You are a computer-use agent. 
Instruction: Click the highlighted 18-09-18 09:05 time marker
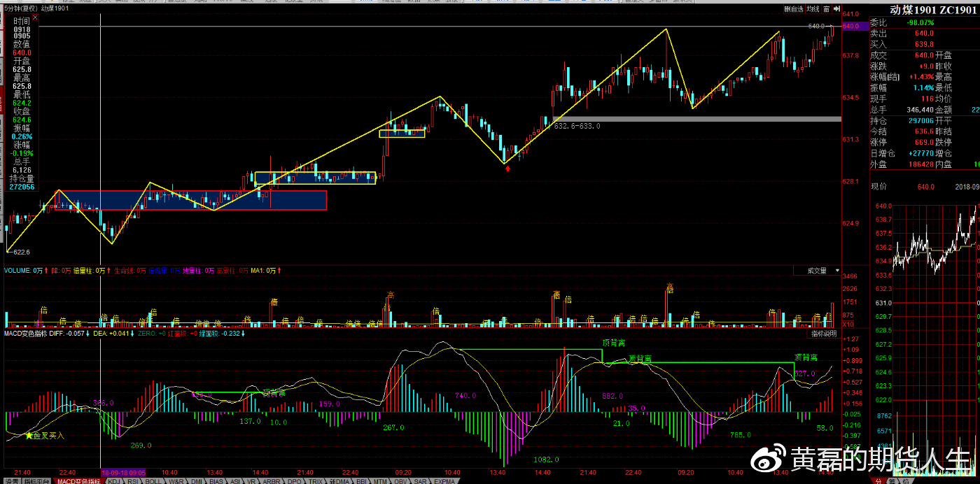point(123,472)
